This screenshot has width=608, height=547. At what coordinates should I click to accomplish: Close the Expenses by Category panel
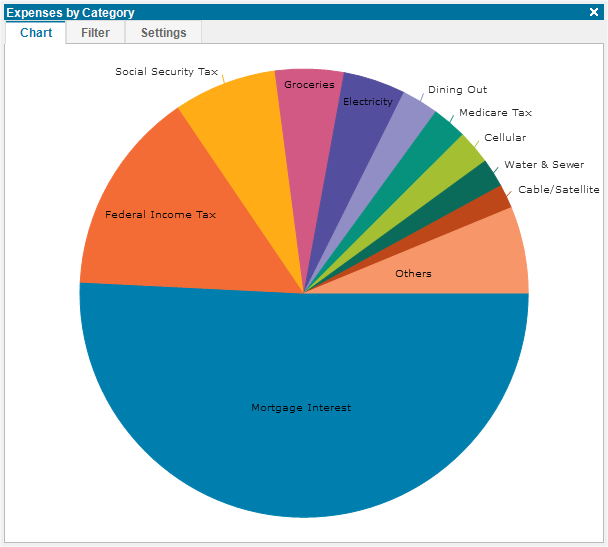(x=594, y=12)
